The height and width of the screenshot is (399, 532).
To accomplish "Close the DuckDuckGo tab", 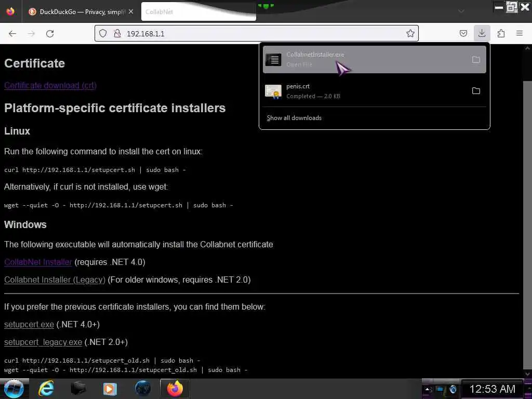I will pyautogui.click(x=131, y=11).
